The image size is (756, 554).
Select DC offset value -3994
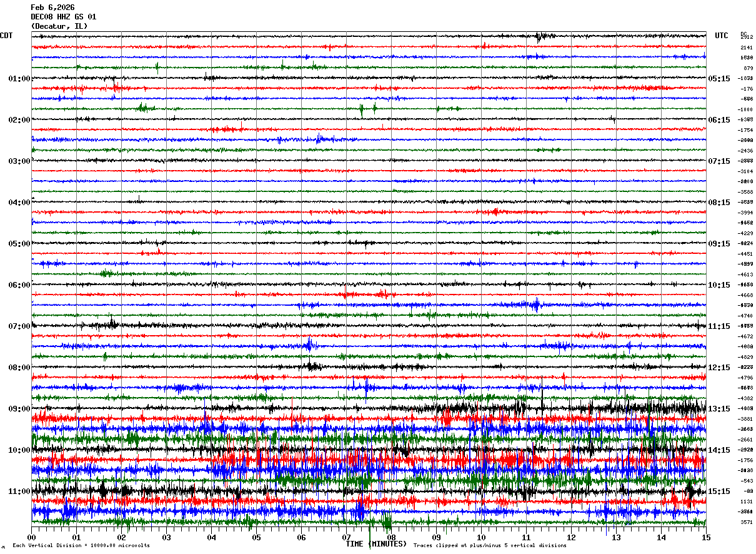[745, 213]
